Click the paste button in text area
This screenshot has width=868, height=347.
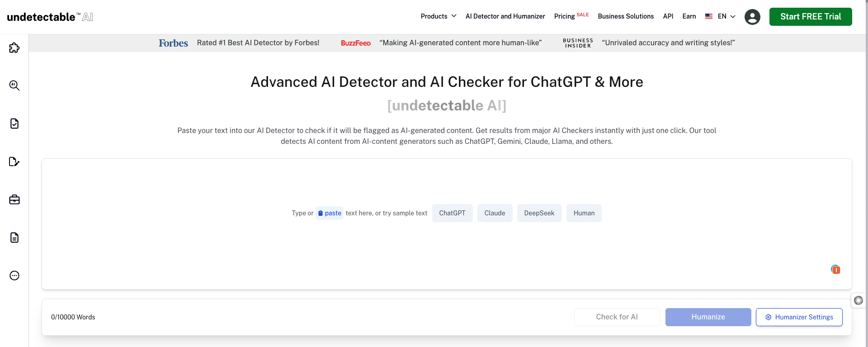click(x=330, y=213)
